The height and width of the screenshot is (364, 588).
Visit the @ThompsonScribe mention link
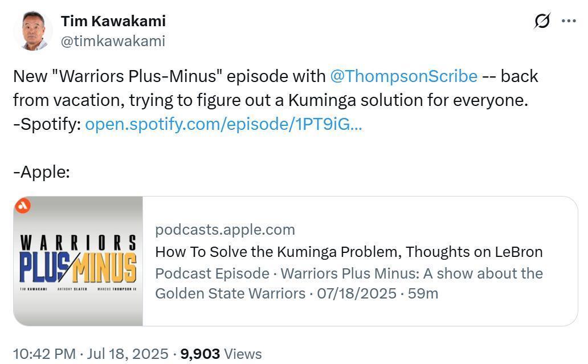tap(404, 76)
